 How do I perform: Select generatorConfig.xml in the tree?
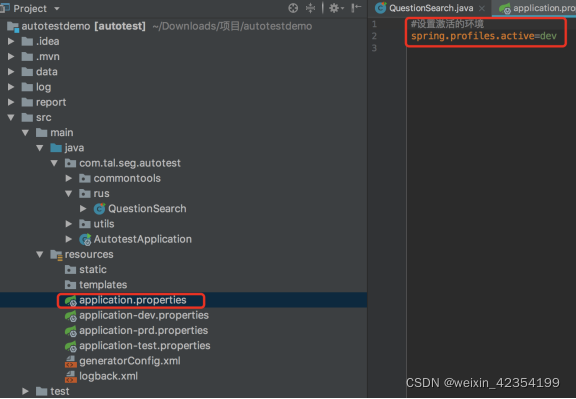pos(130,361)
